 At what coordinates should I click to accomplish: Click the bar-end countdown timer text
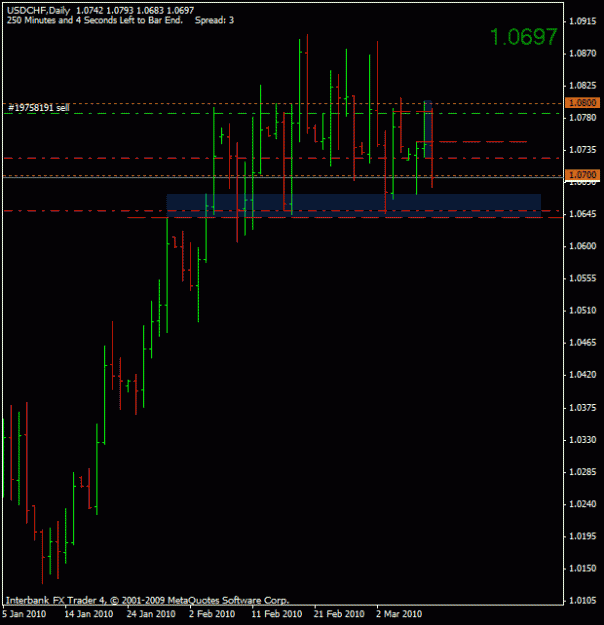pos(95,20)
